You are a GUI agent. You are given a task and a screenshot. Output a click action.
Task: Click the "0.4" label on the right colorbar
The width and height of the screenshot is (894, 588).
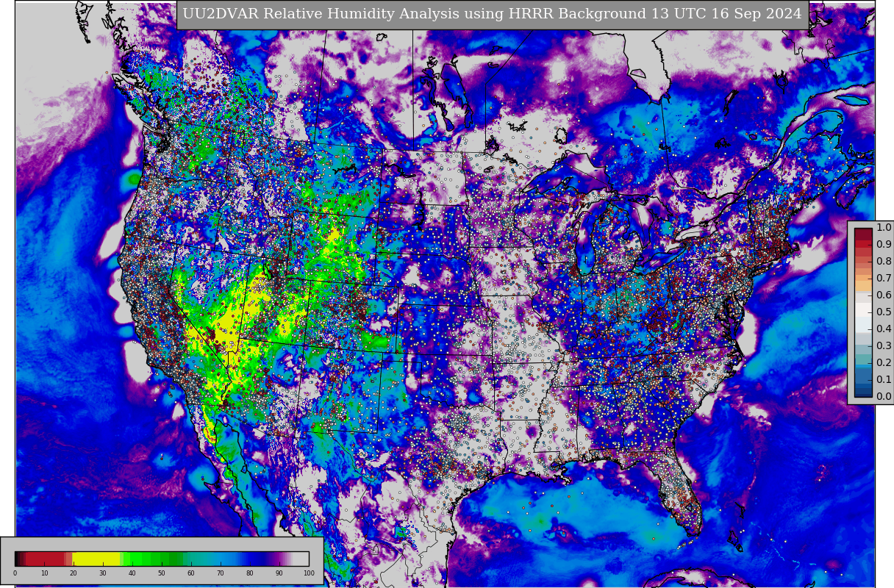tap(884, 329)
